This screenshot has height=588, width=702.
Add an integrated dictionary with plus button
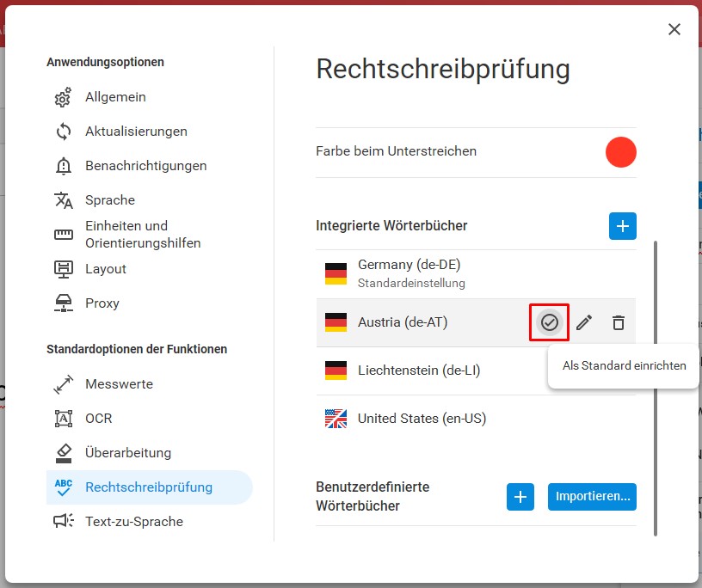pos(622,226)
